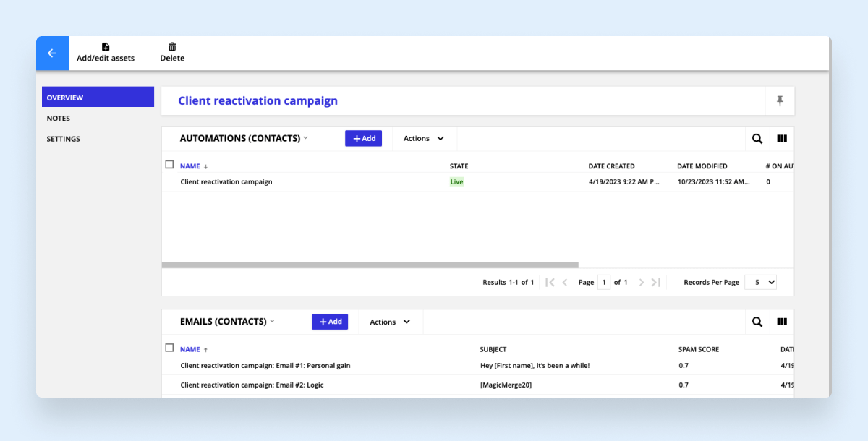The image size is (868, 441).
Task: Click Add button in Automations section
Action: 363,139
